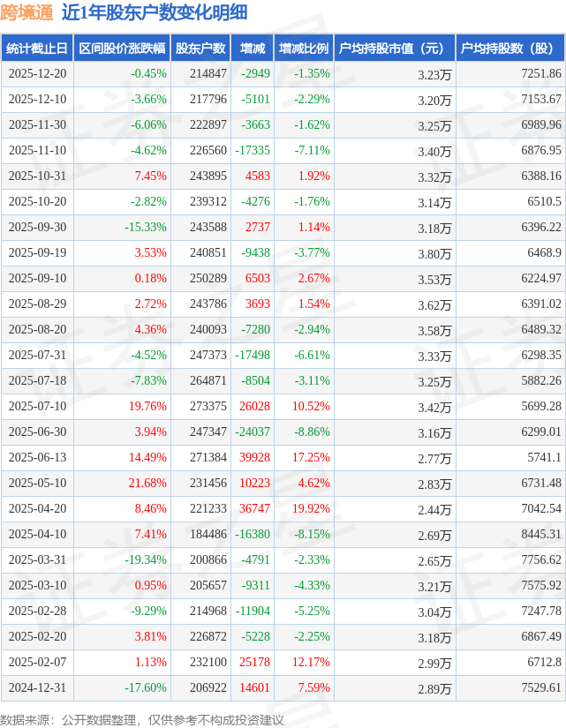Click the 统计截止日 column header
The image size is (566, 728).
pyautogui.click(x=36, y=49)
